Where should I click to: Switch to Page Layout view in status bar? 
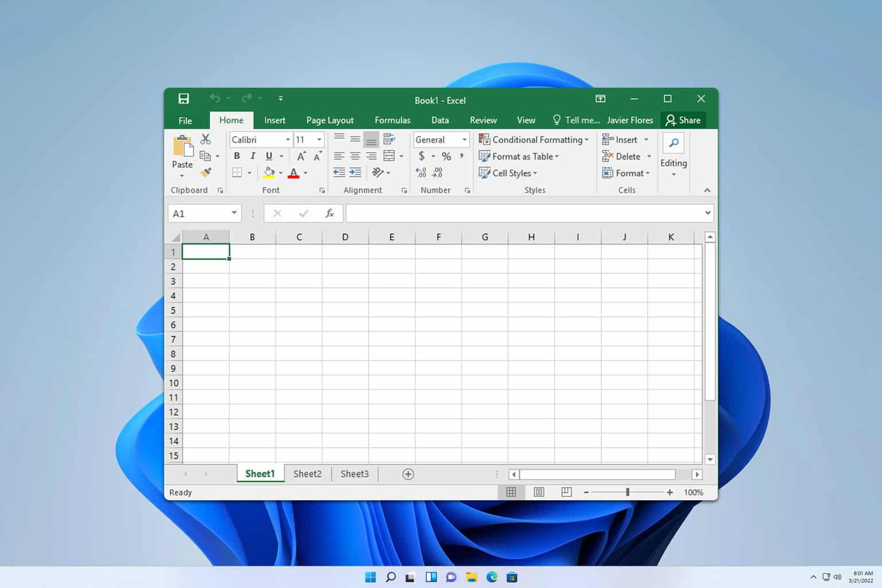click(539, 492)
